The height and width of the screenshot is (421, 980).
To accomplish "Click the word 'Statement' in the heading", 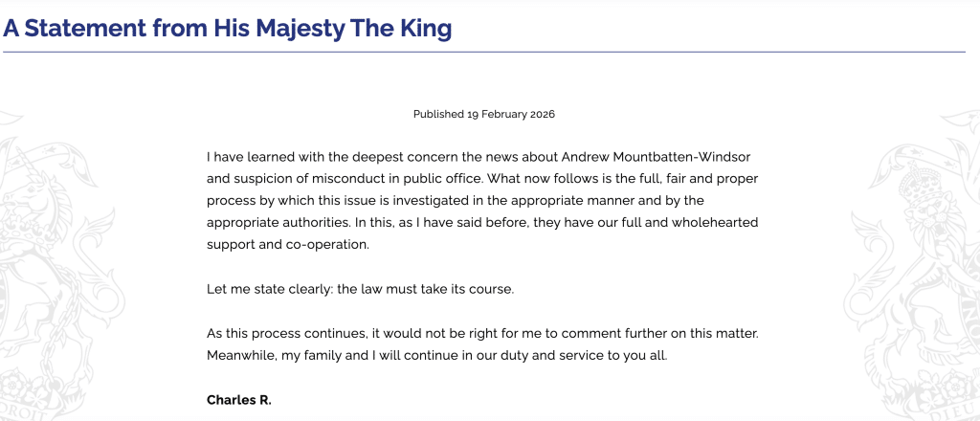I will pyautogui.click(x=82, y=29).
